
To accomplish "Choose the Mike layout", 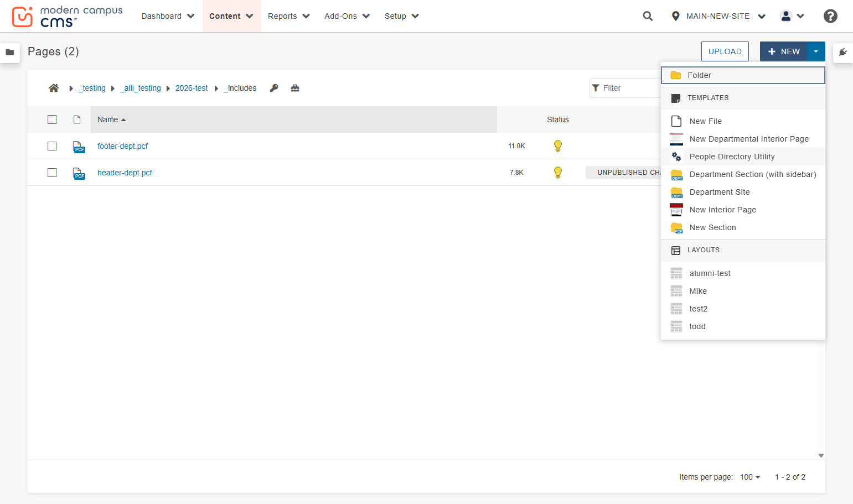I will 743,291.
